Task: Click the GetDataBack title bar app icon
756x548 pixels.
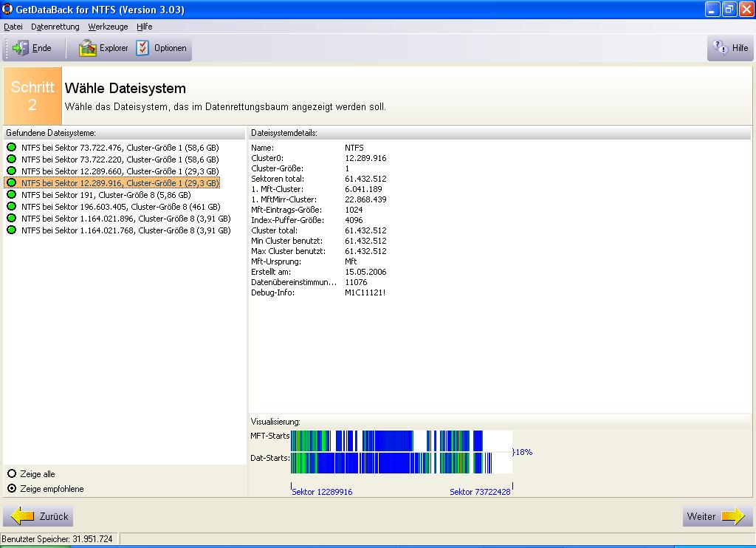Action: point(7,9)
